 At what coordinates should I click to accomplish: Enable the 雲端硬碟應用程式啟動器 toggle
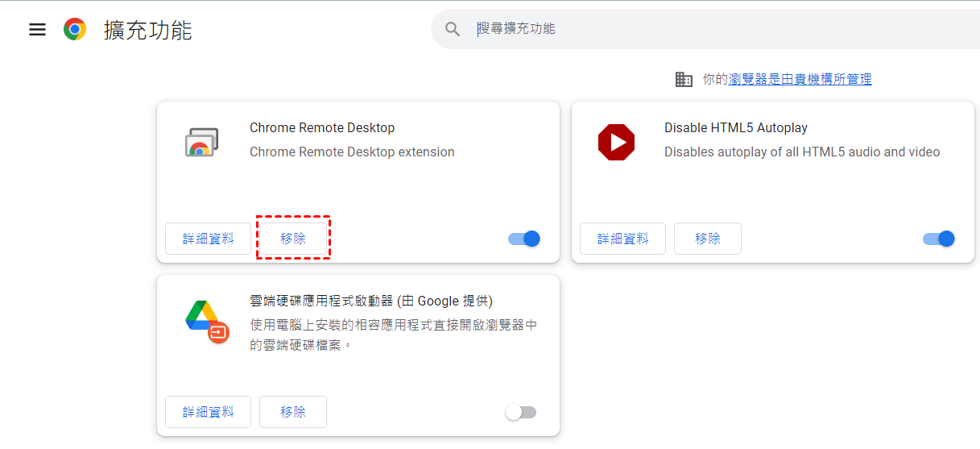(x=520, y=412)
